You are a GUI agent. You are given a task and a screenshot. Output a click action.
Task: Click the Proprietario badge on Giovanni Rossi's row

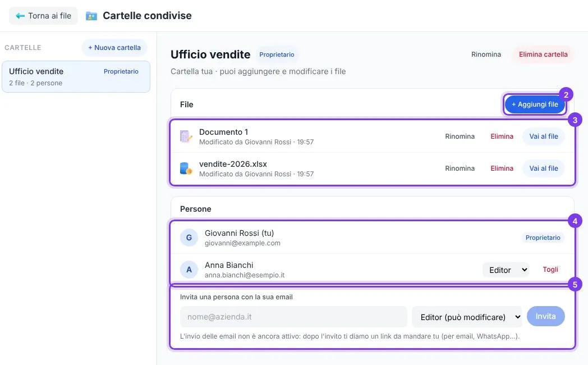point(543,238)
